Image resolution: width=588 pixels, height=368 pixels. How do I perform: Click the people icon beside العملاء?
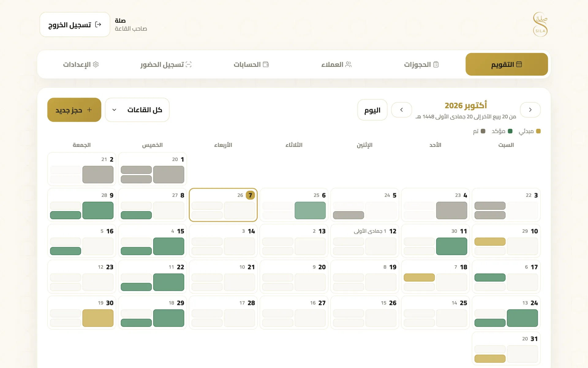348,64
